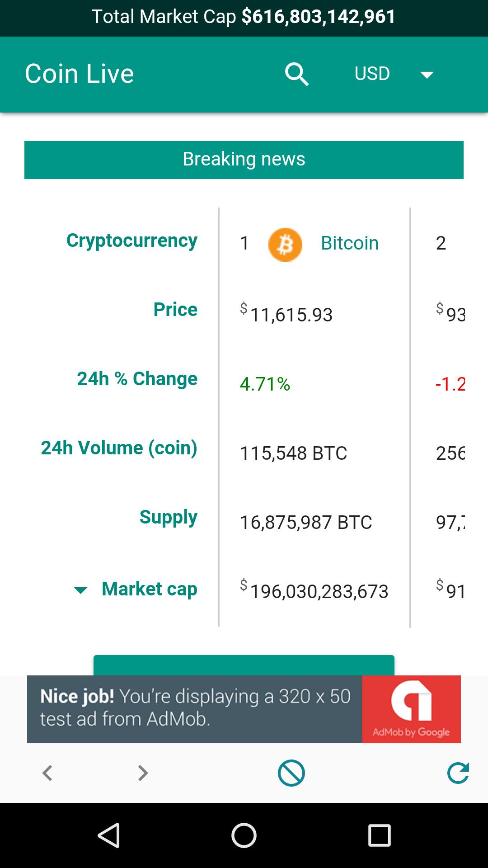Sort by Supply row header
The image size is (488, 868).
pos(168,517)
